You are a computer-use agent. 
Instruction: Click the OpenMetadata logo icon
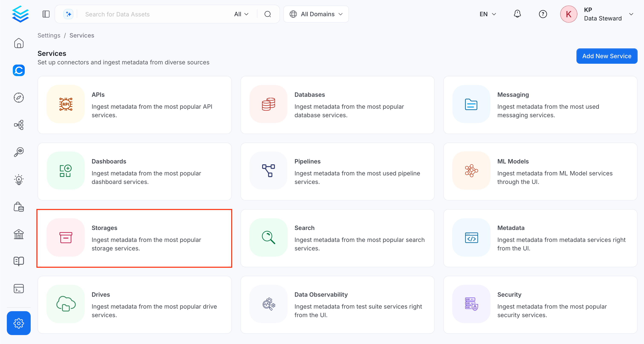20,14
